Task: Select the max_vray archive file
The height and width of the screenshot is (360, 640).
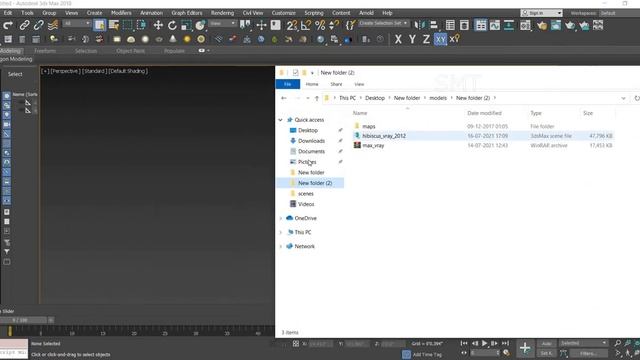Action: [x=484, y=146]
